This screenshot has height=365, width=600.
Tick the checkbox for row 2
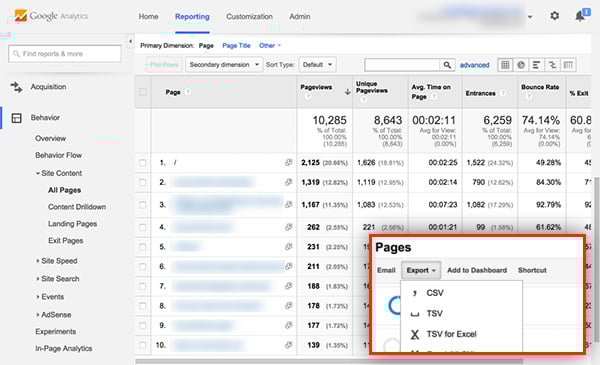click(143, 182)
